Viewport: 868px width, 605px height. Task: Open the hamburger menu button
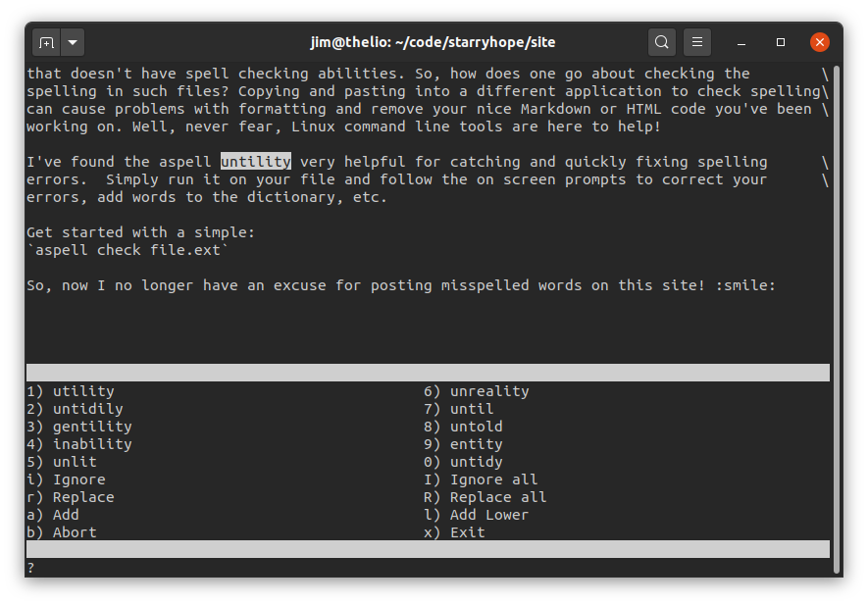697,42
